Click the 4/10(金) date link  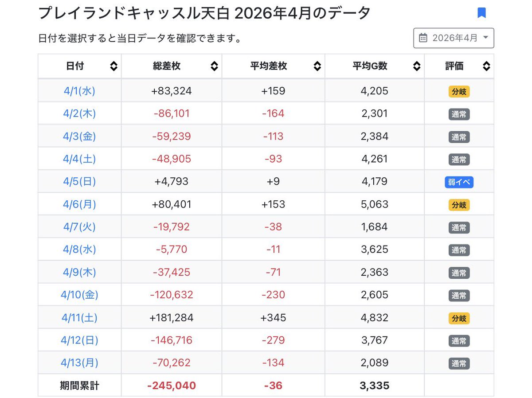point(79,295)
